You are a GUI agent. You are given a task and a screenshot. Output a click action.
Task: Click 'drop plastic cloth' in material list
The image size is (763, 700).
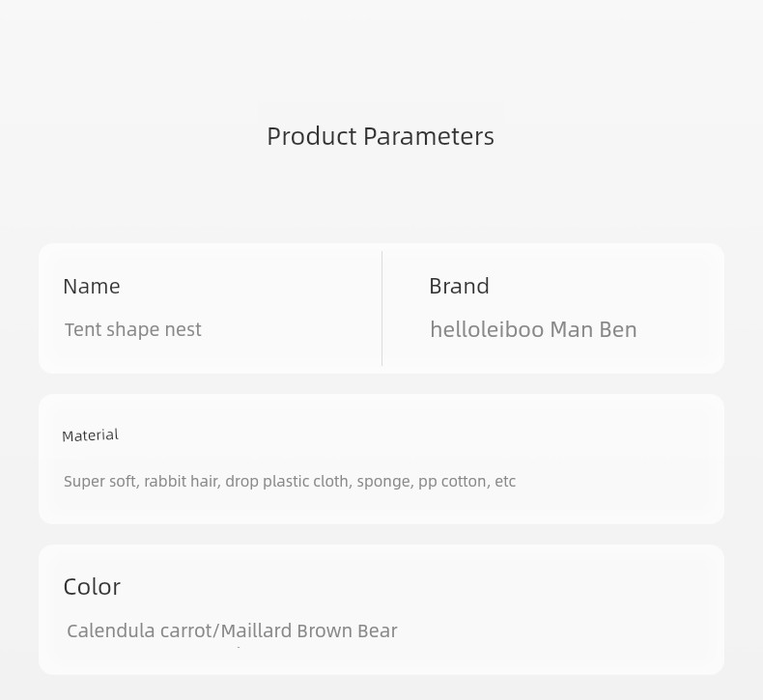(x=289, y=481)
